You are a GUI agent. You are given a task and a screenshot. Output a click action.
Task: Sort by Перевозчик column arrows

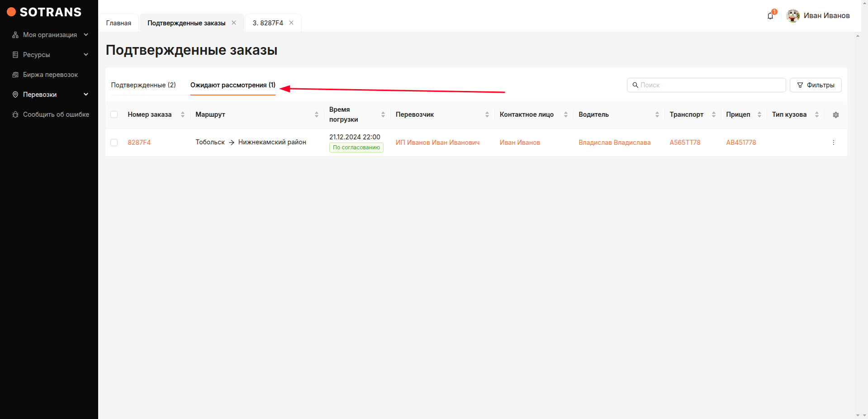click(487, 114)
